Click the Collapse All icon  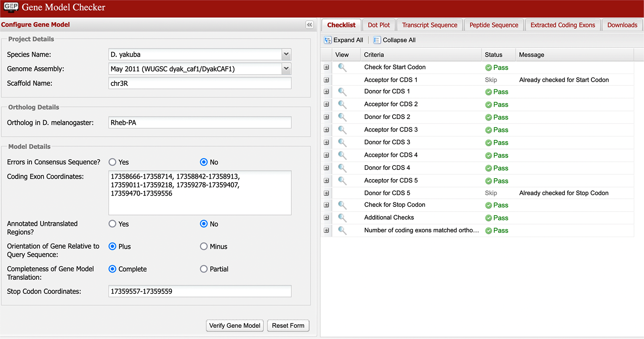click(377, 40)
